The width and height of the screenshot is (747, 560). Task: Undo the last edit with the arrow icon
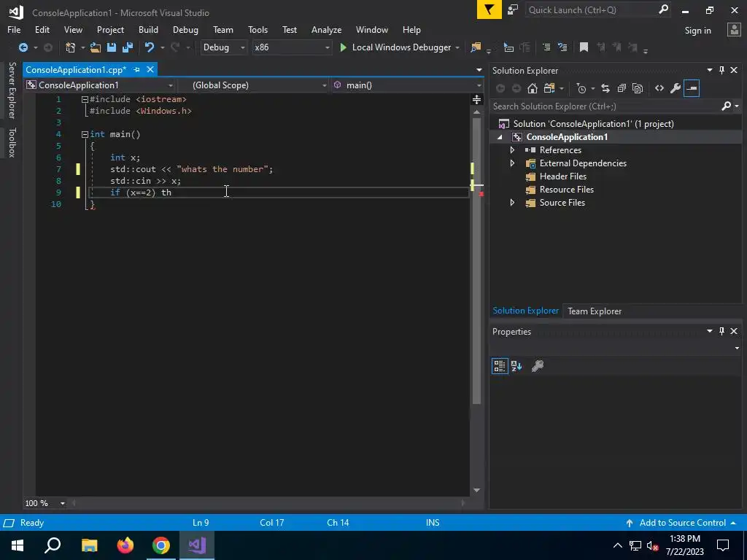pos(150,47)
